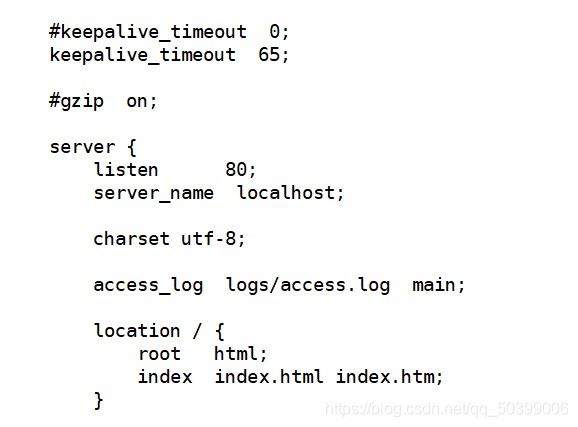Click the server block keyword
Viewport: 578px width, 427px height.
[82, 147]
